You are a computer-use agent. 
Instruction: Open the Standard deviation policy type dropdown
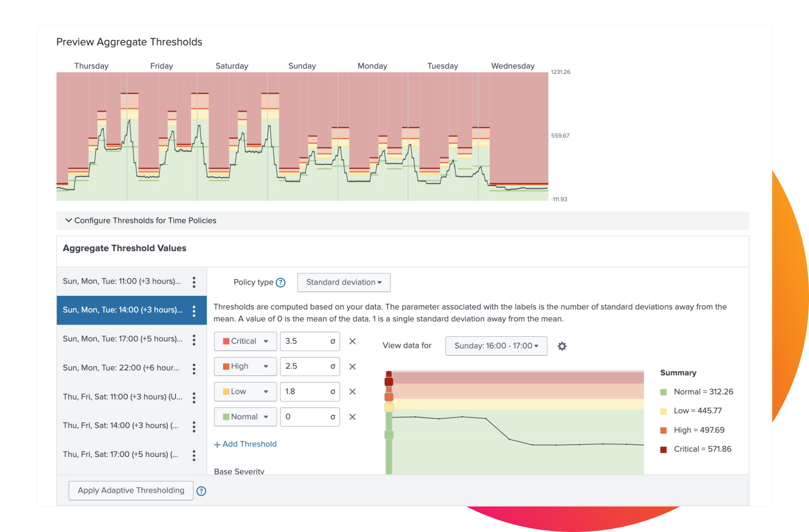pyautogui.click(x=343, y=282)
